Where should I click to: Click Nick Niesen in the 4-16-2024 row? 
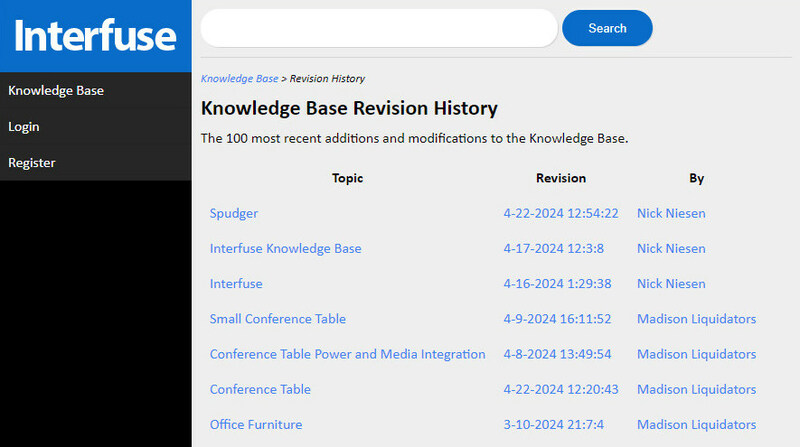[671, 284]
